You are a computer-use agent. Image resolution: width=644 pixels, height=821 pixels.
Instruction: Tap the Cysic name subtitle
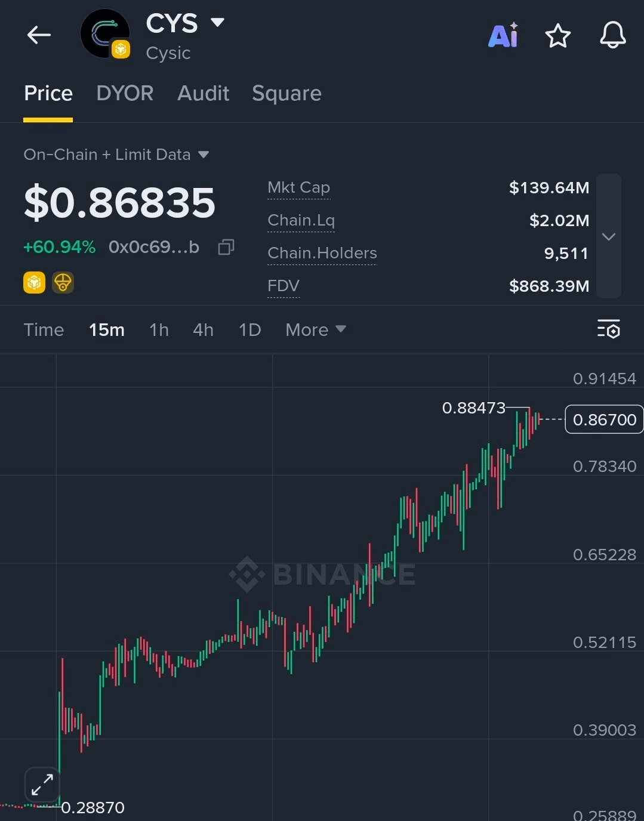click(x=168, y=54)
